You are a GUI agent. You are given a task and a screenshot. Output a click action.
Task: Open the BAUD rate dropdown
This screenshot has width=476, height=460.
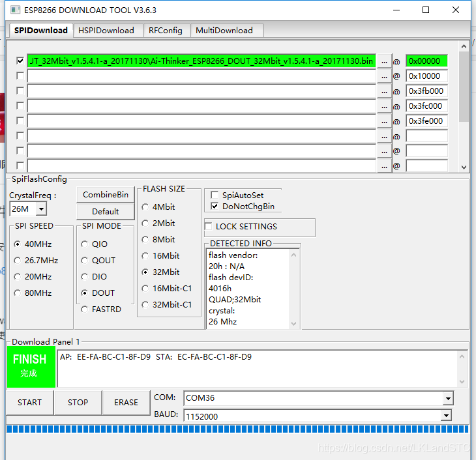pos(446,416)
